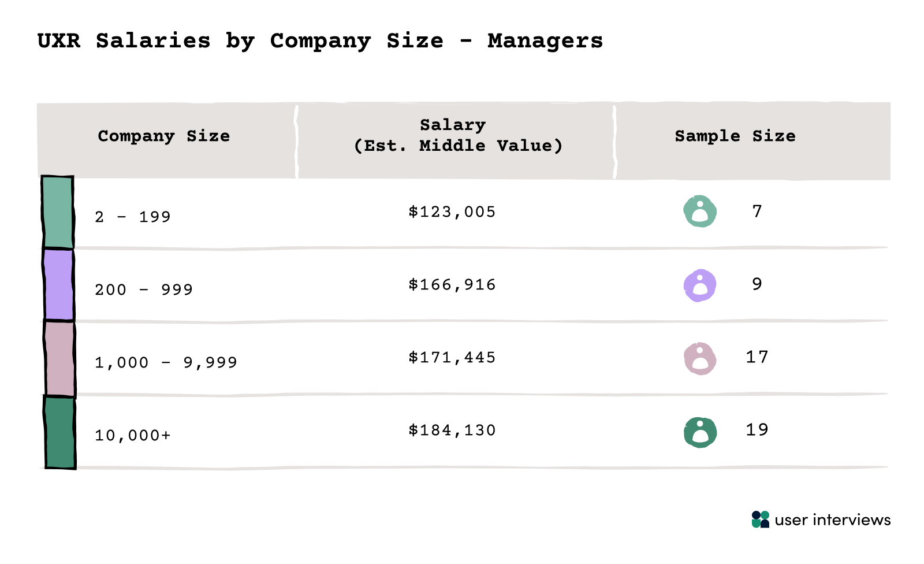This screenshot has height=564, width=924.
Task: Click the $123,005 salary value
Action: (x=452, y=212)
